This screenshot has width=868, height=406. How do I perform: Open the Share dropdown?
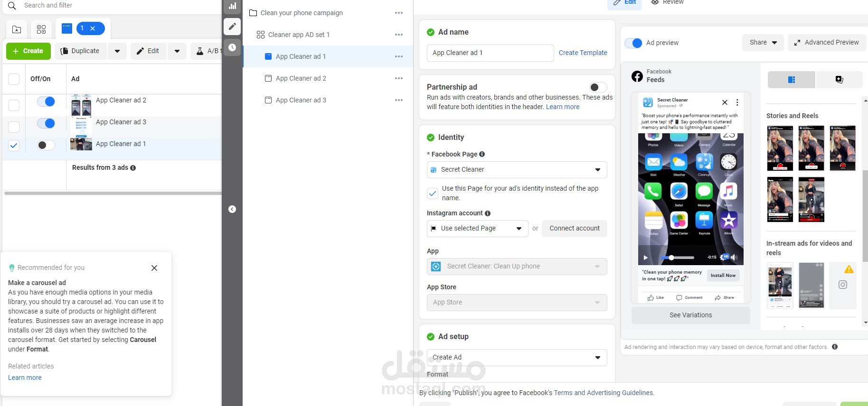(x=763, y=43)
